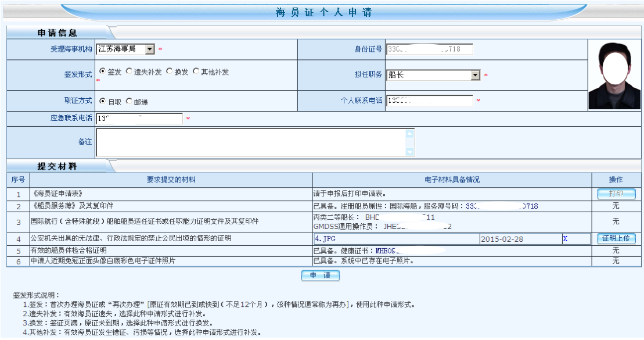Remove uploaded file with the X link
The height and width of the screenshot is (340, 644).
pos(564,238)
